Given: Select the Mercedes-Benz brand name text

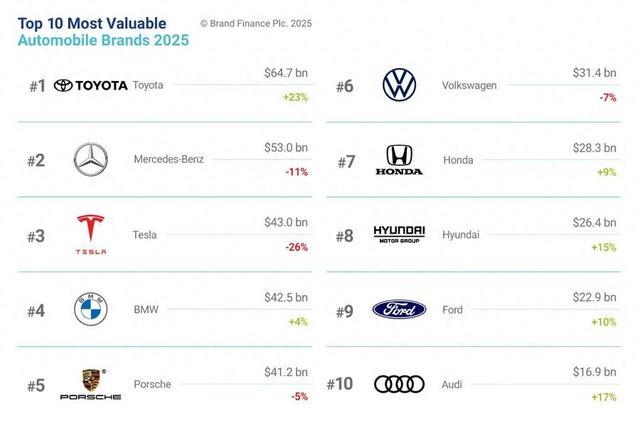Looking at the screenshot, I should 167,160.
